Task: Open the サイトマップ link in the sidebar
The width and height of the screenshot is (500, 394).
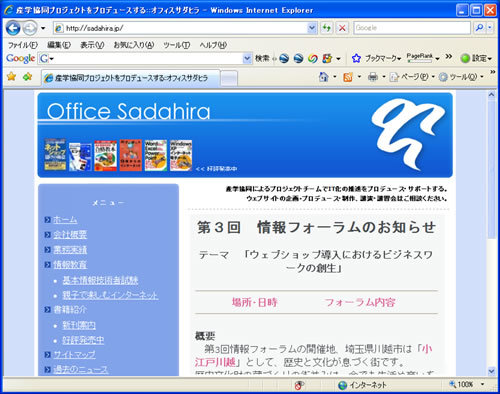Action: pyautogui.click(x=75, y=355)
